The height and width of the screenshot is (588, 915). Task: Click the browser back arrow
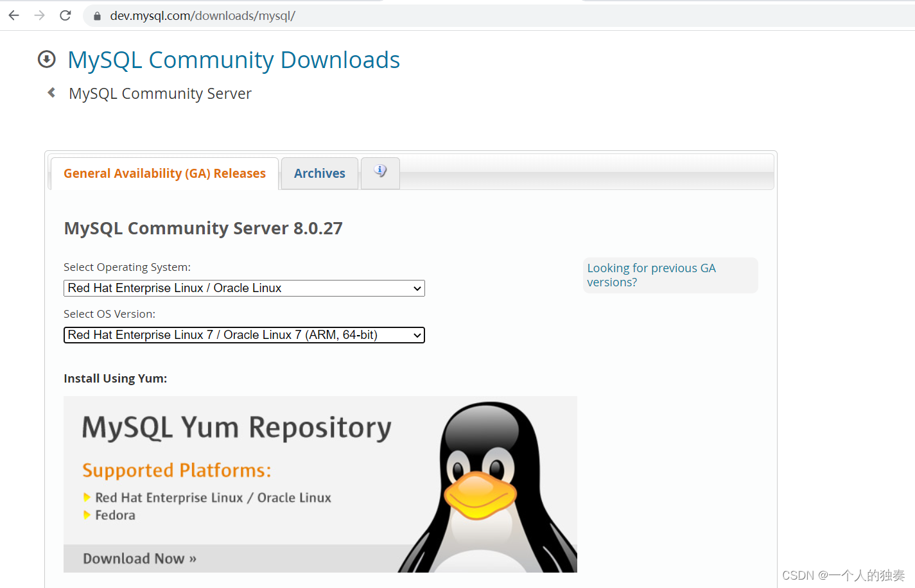13,15
